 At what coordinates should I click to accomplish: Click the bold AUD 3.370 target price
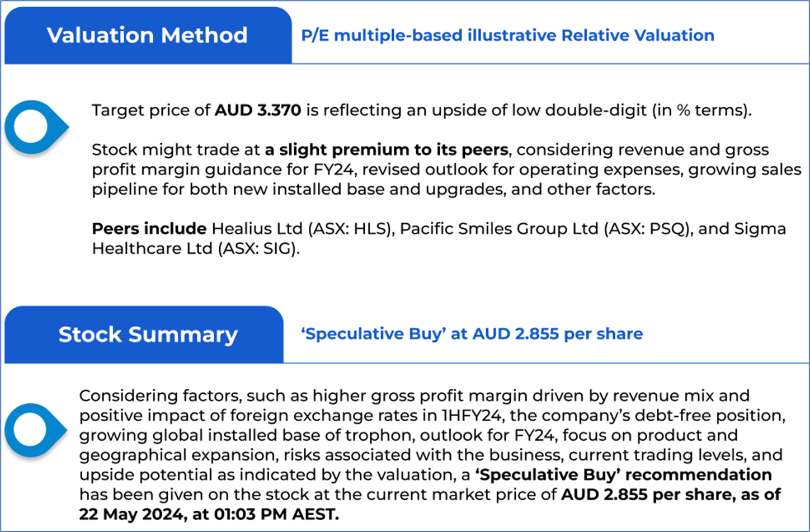coord(258,110)
